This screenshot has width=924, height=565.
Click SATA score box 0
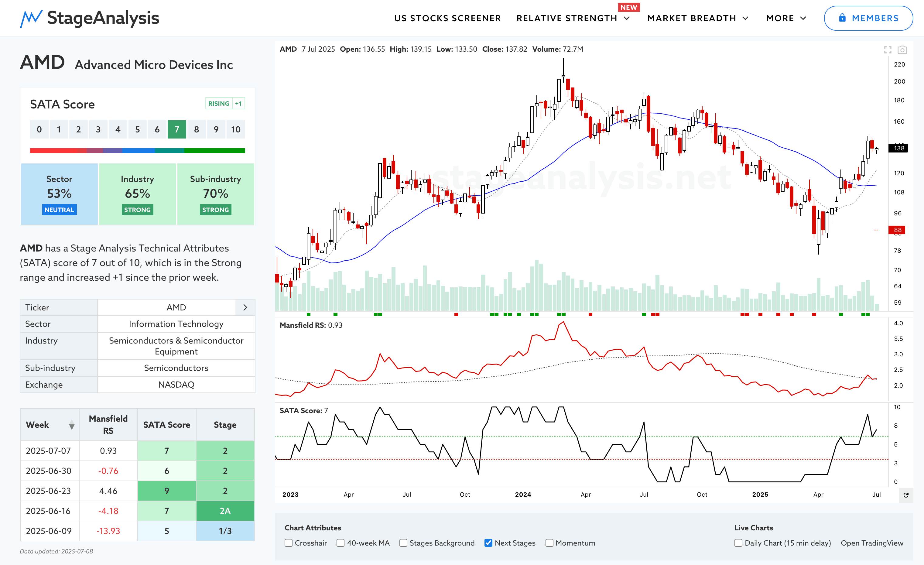coord(39,129)
